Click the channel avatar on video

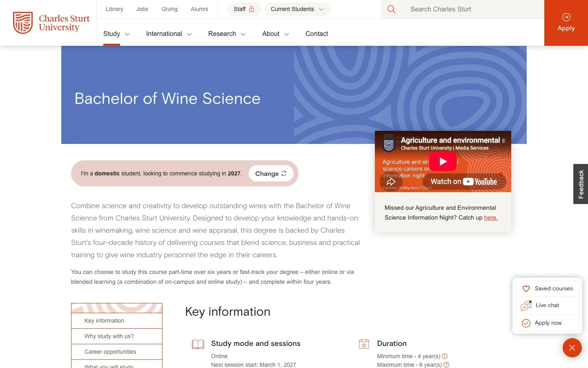389,145
